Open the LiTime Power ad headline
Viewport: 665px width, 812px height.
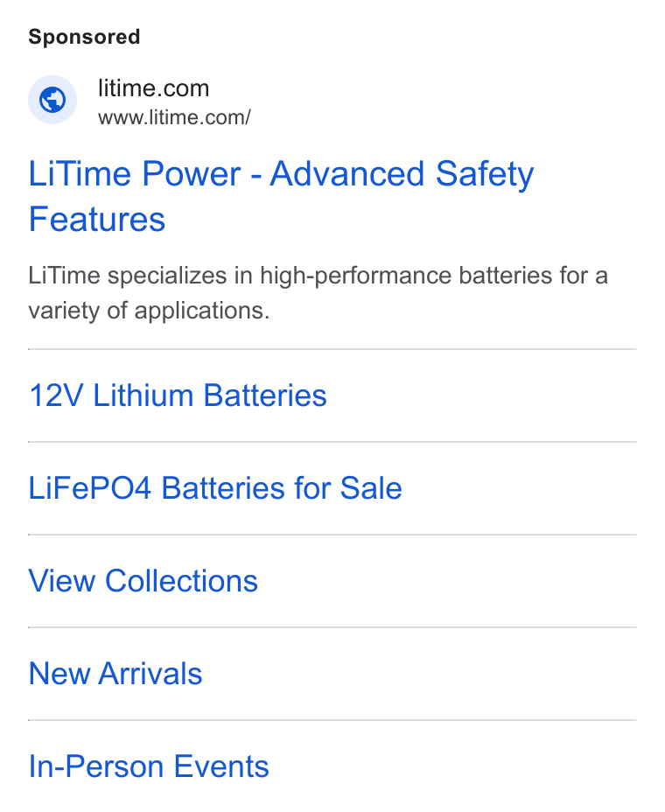click(281, 196)
